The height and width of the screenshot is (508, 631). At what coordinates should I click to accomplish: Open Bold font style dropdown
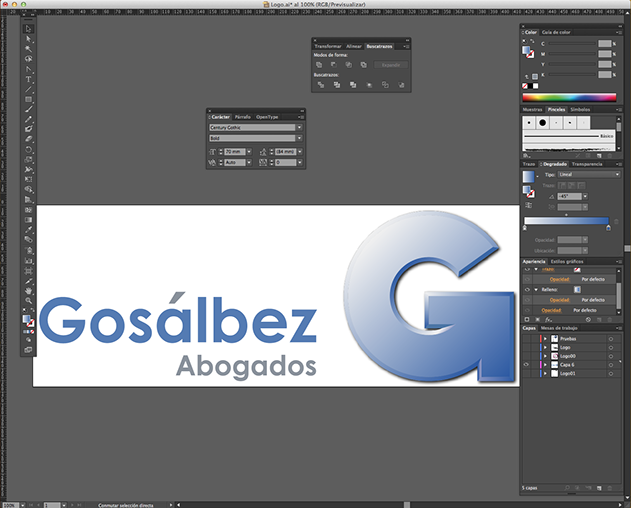[299, 138]
